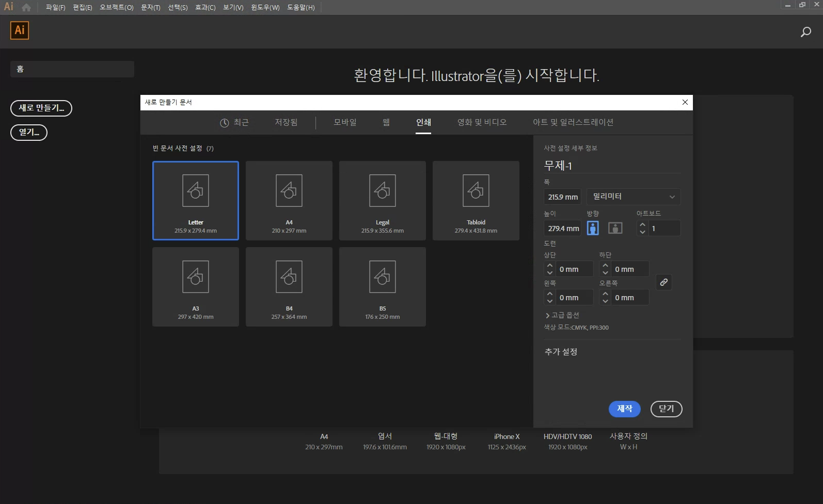Click the 닫기 button

(x=667, y=409)
